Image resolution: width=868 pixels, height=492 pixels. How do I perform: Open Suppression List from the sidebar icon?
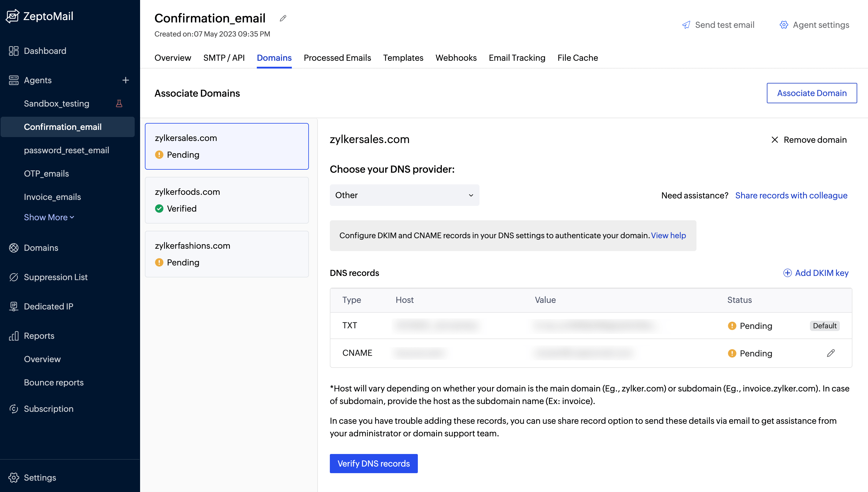click(x=13, y=277)
